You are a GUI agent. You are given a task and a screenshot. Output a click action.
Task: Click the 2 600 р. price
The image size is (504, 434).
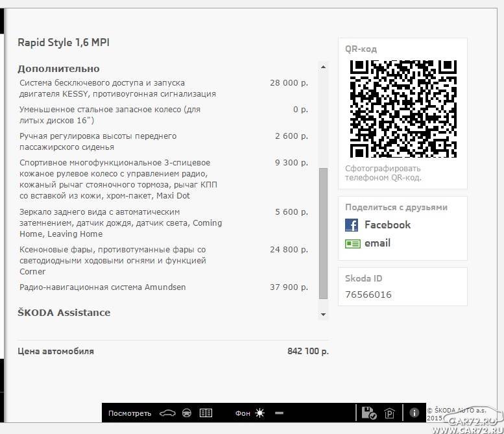[x=291, y=136]
